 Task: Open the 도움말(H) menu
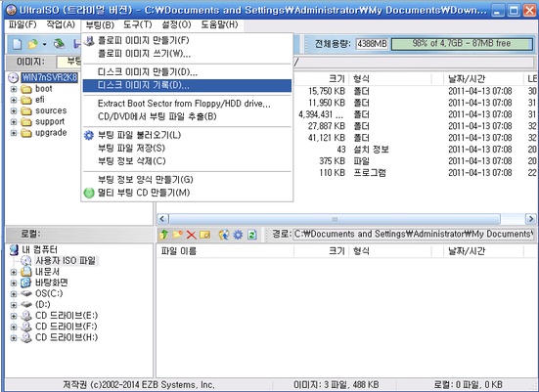[219, 24]
